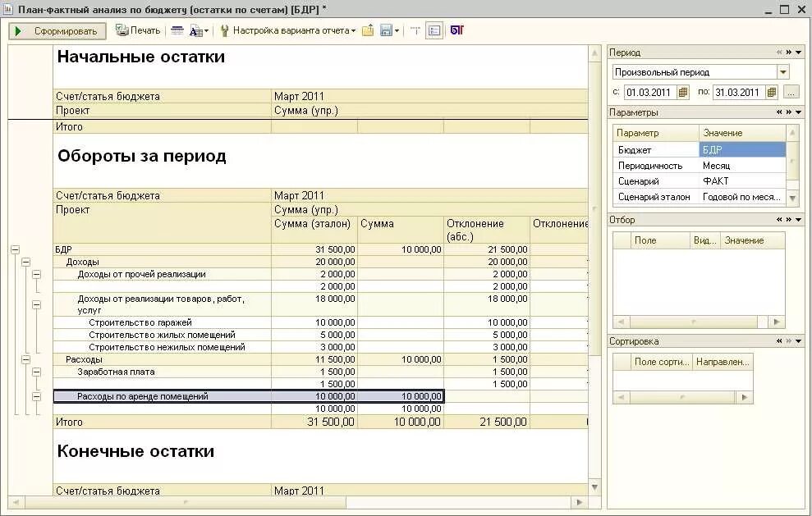
Task: Open the Произвольный период combo box arrow
Action: [x=783, y=72]
